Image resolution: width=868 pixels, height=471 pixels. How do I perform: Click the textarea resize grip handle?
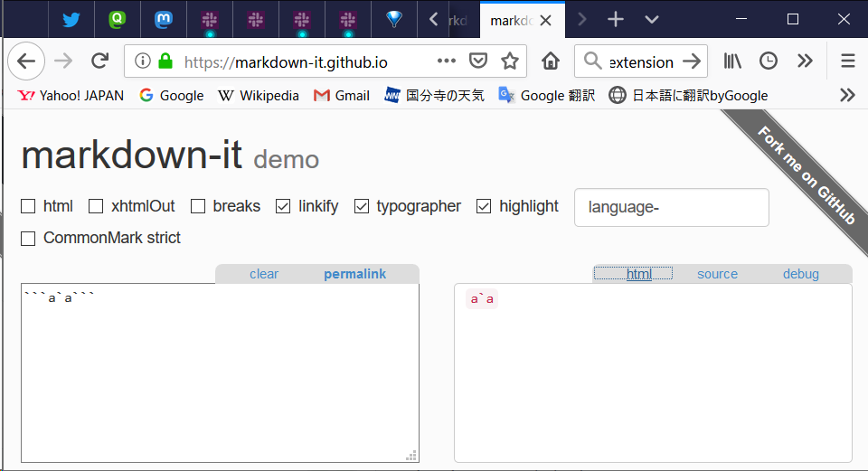(411, 456)
